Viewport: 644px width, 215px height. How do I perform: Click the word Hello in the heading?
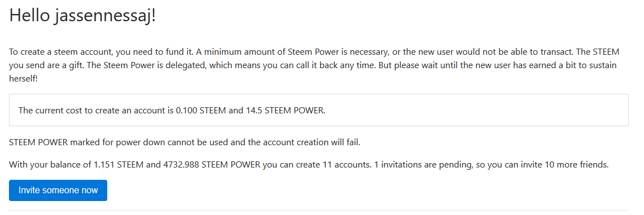tap(30, 15)
